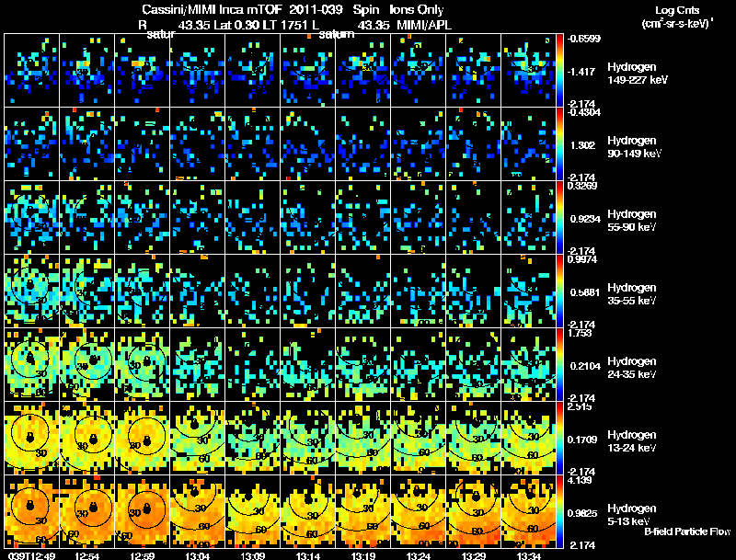
Task: Click the '13:14' time label
Action: [308, 555]
